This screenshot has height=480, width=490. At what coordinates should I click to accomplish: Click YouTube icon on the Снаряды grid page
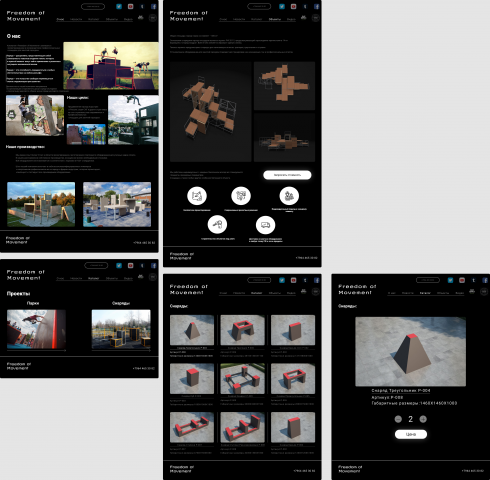293,280
